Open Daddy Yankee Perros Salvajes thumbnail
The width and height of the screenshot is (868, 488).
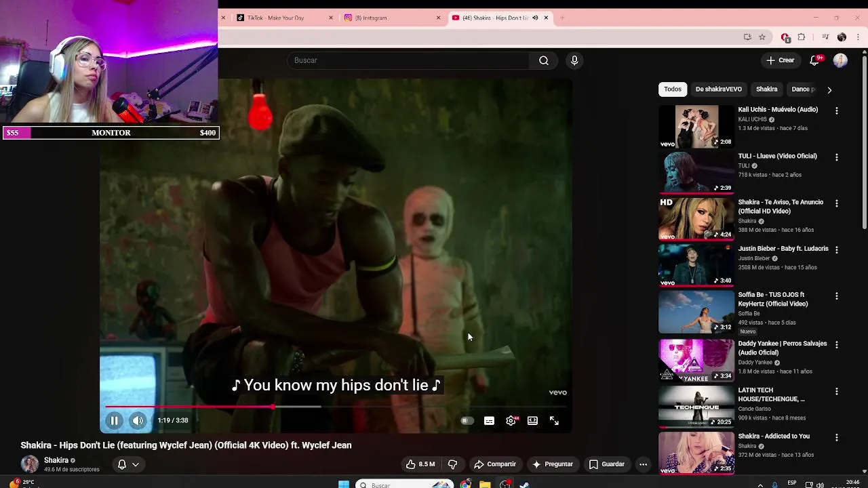(x=696, y=361)
